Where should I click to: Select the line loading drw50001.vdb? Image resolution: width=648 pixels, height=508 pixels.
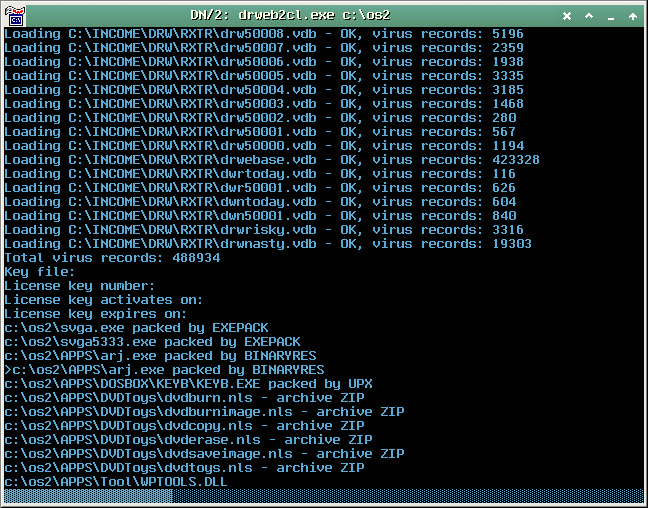pos(260,132)
